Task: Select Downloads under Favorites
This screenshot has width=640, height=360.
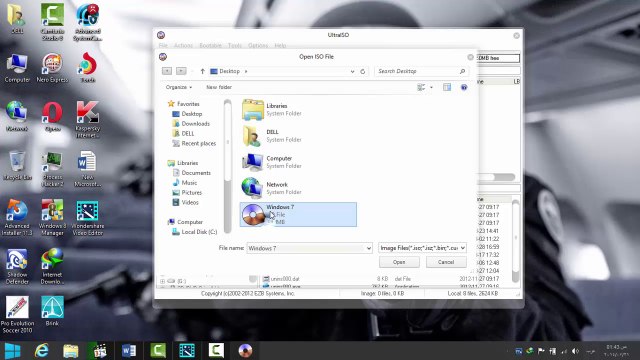Action: pos(191,124)
